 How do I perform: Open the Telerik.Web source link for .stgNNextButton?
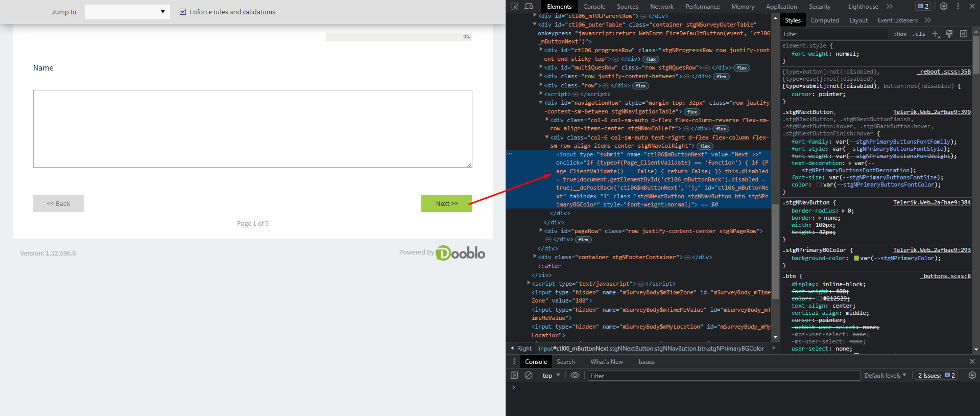point(932,112)
